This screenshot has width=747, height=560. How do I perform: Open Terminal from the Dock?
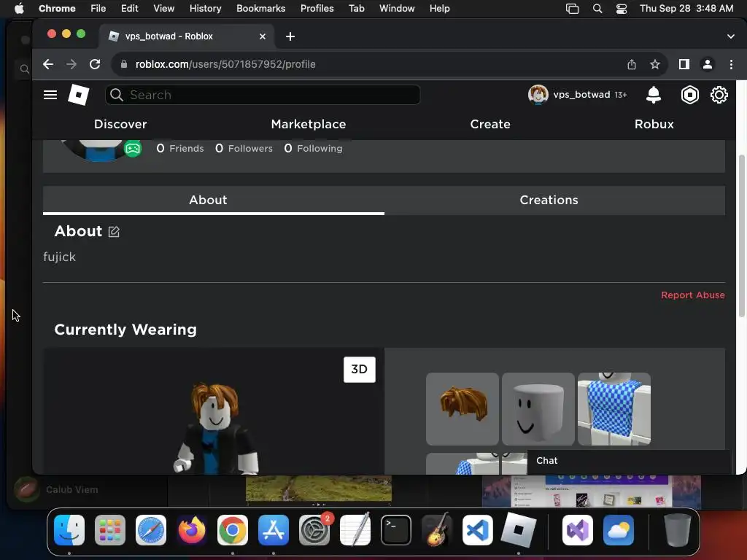396,529
